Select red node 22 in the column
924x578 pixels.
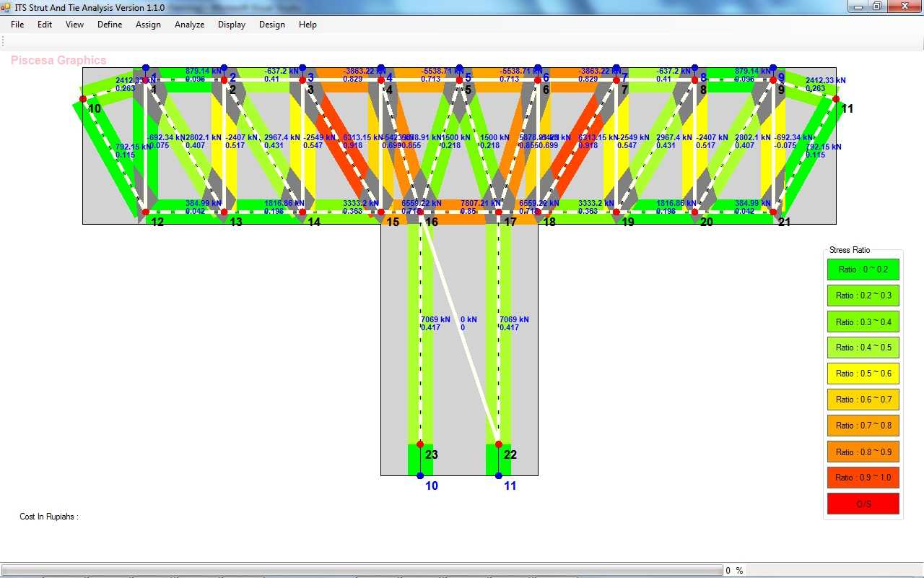(499, 444)
